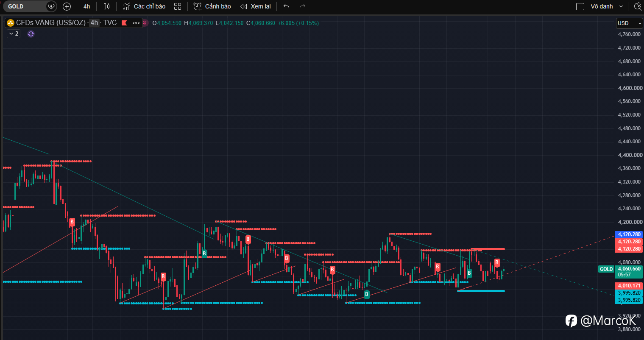Click the CFDs VÀNG (US$/OZ) legend title
This screenshot has height=340, width=644.
pyautogui.click(x=51, y=23)
